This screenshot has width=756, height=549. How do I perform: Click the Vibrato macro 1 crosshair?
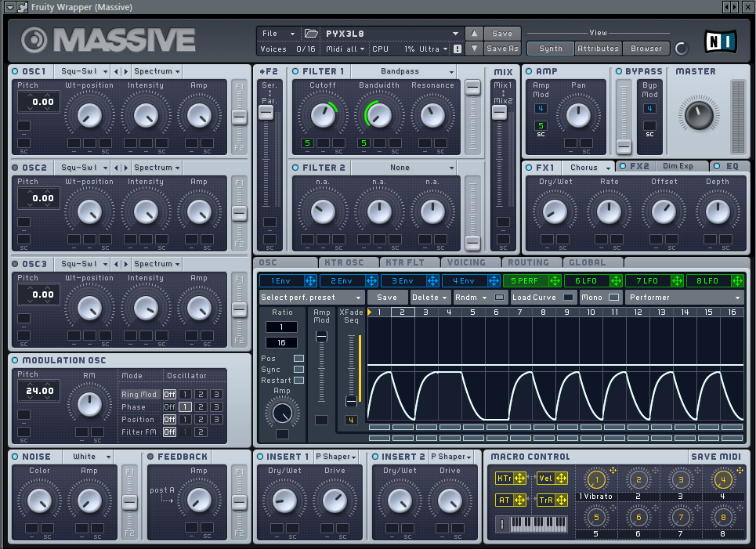pyautogui.click(x=613, y=470)
